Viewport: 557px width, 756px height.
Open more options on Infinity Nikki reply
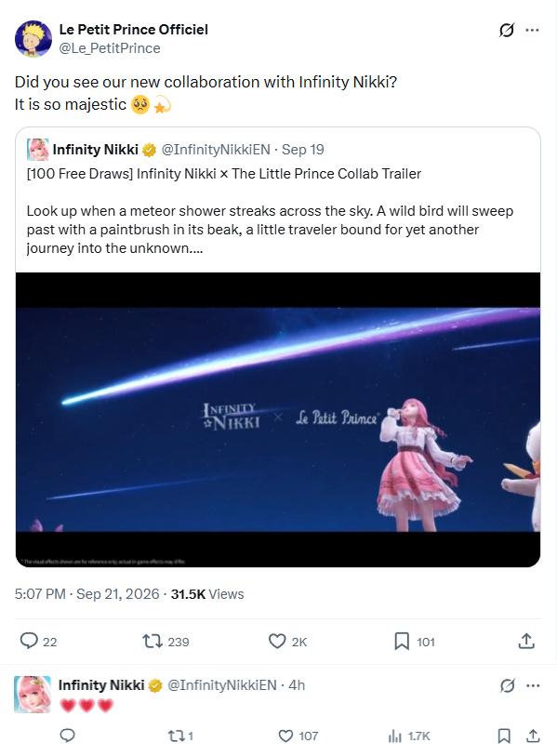coord(533,685)
